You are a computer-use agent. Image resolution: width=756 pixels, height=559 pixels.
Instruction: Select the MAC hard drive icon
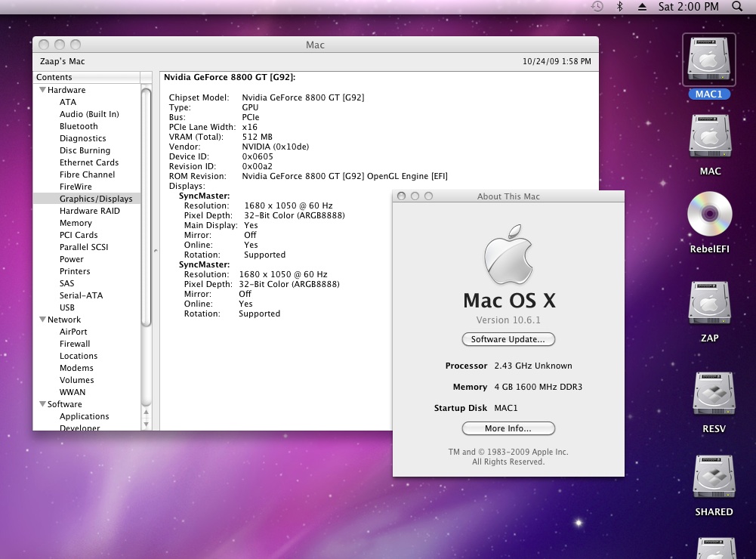pos(710,137)
